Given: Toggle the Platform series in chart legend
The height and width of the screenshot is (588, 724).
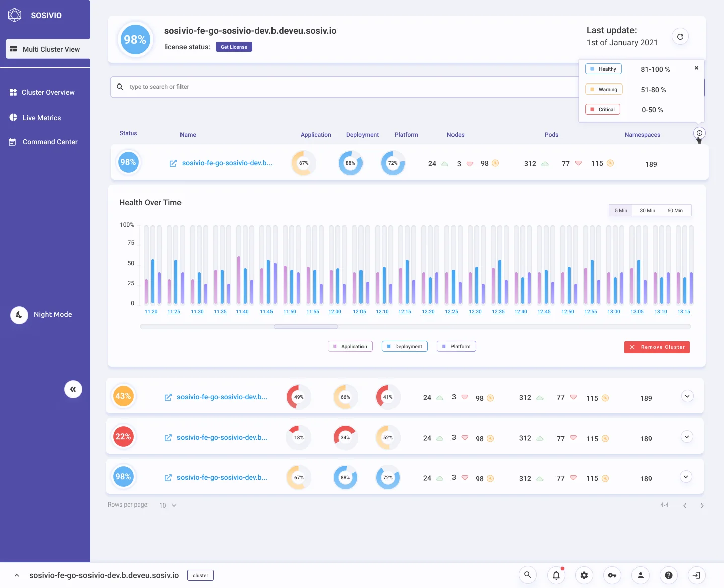Looking at the screenshot, I should pos(457,347).
